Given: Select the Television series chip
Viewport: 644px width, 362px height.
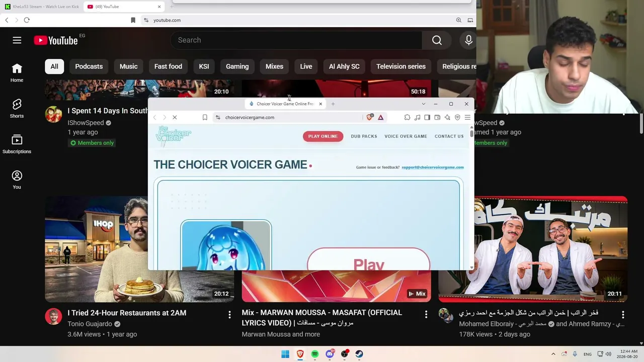Looking at the screenshot, I should [x=401, y=66].
